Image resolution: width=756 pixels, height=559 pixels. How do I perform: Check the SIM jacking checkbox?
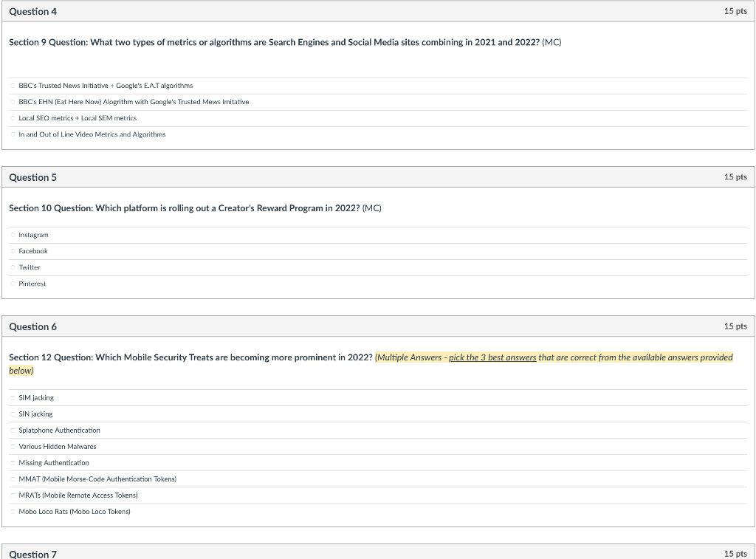(13, 398)
